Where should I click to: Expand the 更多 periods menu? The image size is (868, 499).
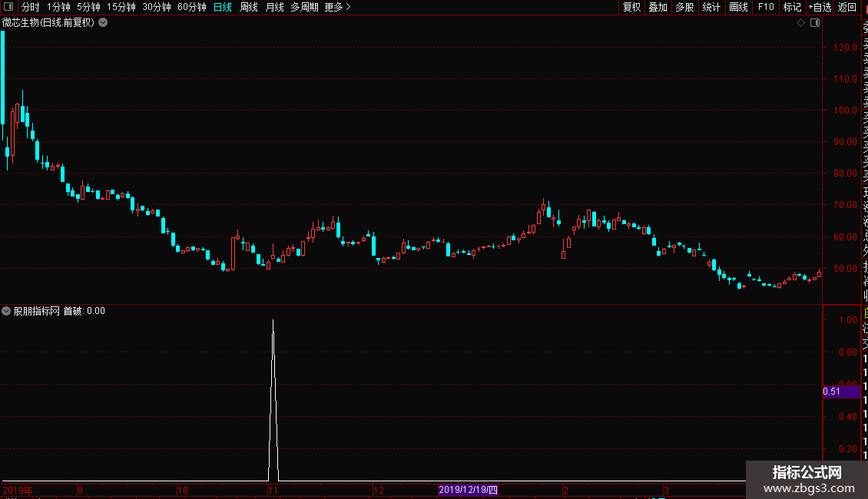coord(337,7)
